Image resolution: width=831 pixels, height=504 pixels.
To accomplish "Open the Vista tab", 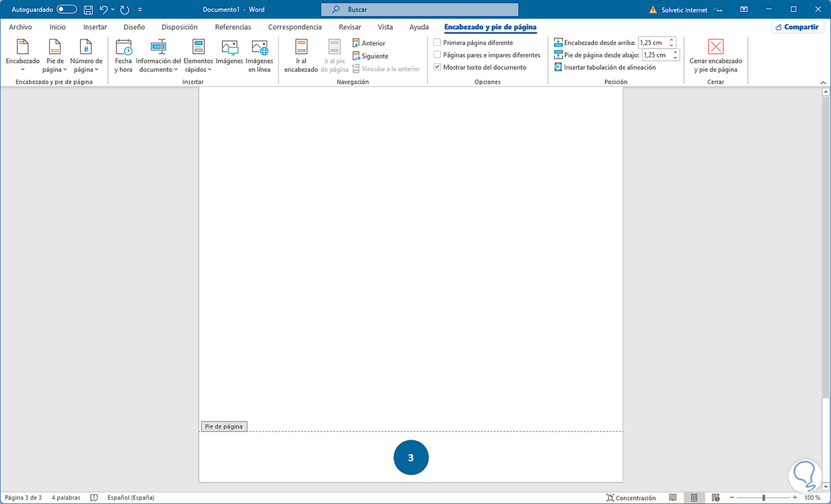I will tap(385, 27).
